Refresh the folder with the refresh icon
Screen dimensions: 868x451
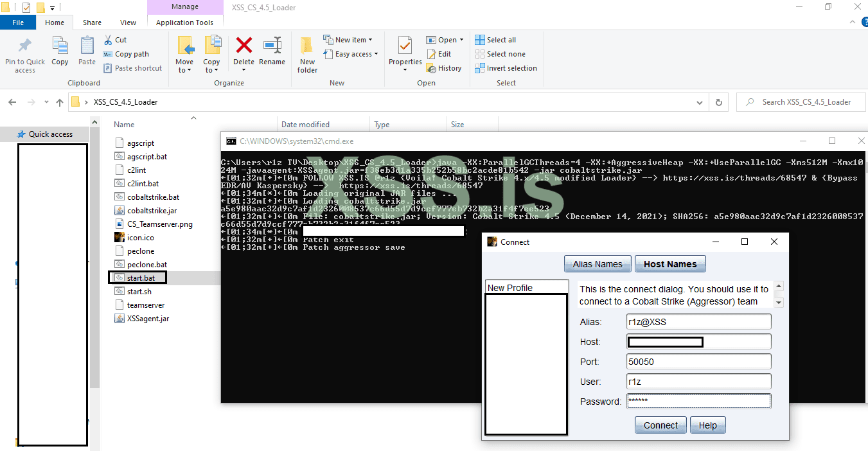point(718,102)
